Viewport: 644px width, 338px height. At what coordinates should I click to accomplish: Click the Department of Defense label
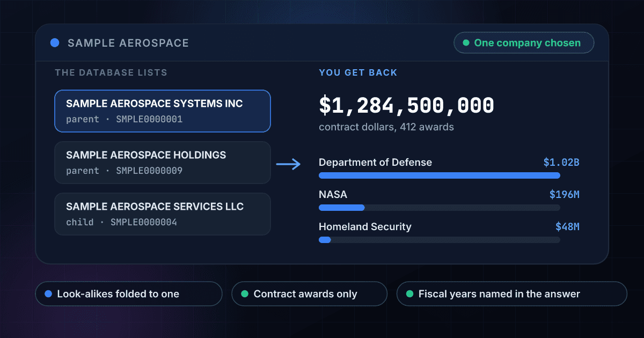coord(375,162)
